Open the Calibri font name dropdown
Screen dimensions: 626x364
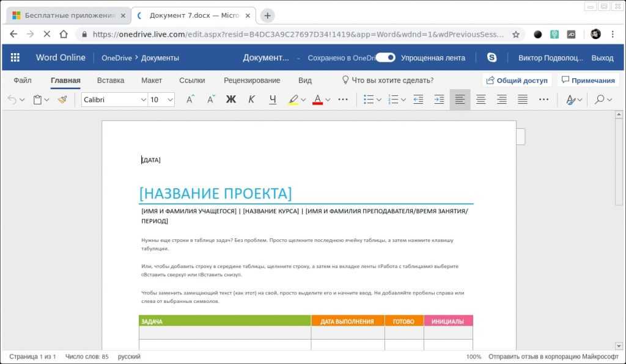pyautogui.click(x=114, y=100)
